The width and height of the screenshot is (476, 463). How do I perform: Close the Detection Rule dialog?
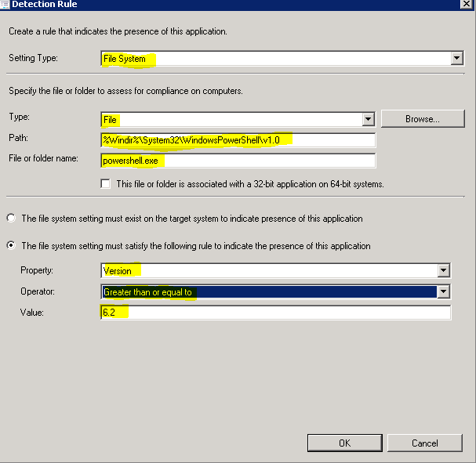click(466, 4)
